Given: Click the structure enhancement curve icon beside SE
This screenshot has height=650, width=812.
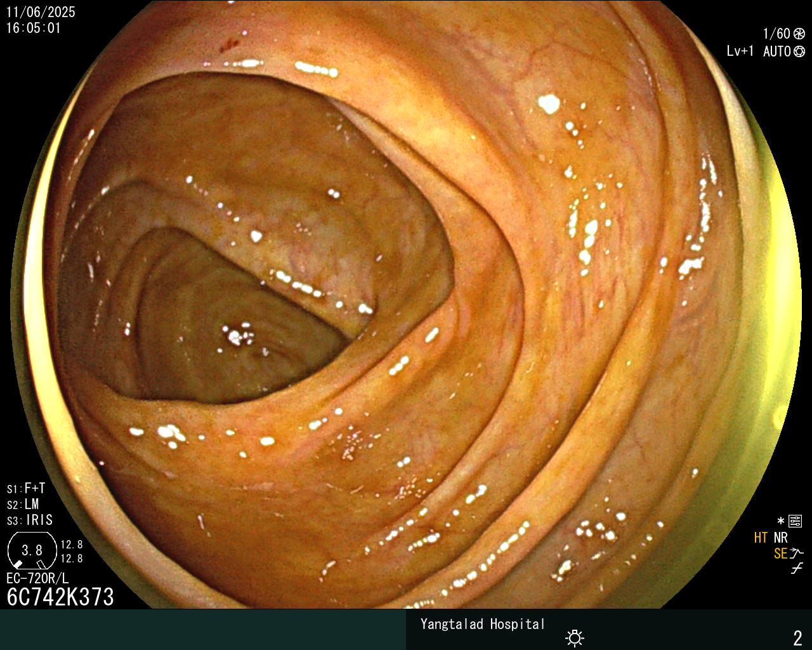Looking at the screenshot, I should pyautogui.click(x=797, y=554).
